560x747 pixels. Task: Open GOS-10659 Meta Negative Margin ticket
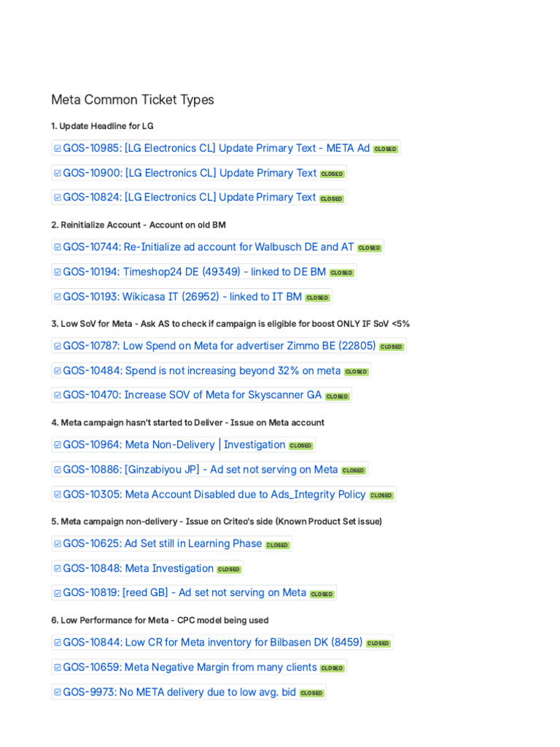[190, 667]
